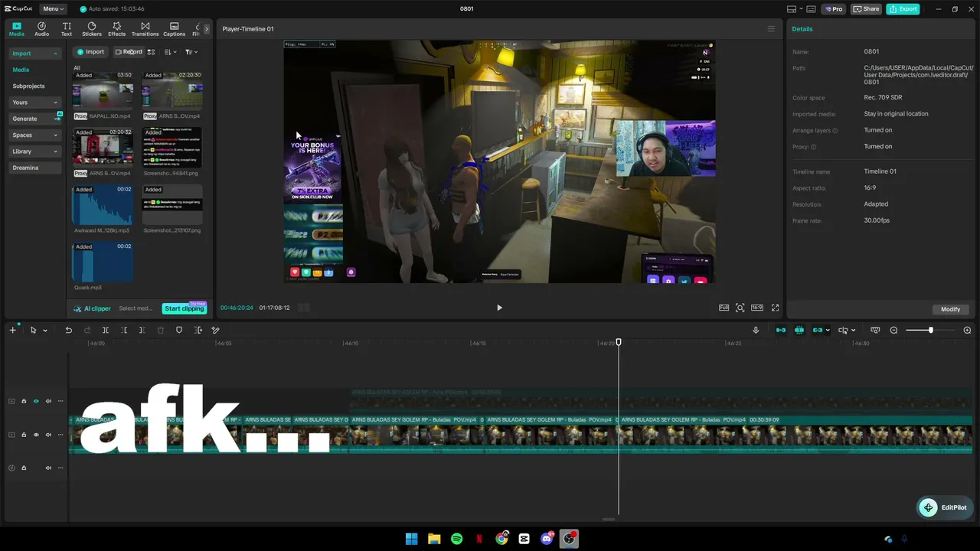
Task: Open the media filter dropdown
Action: coord(191,52)
